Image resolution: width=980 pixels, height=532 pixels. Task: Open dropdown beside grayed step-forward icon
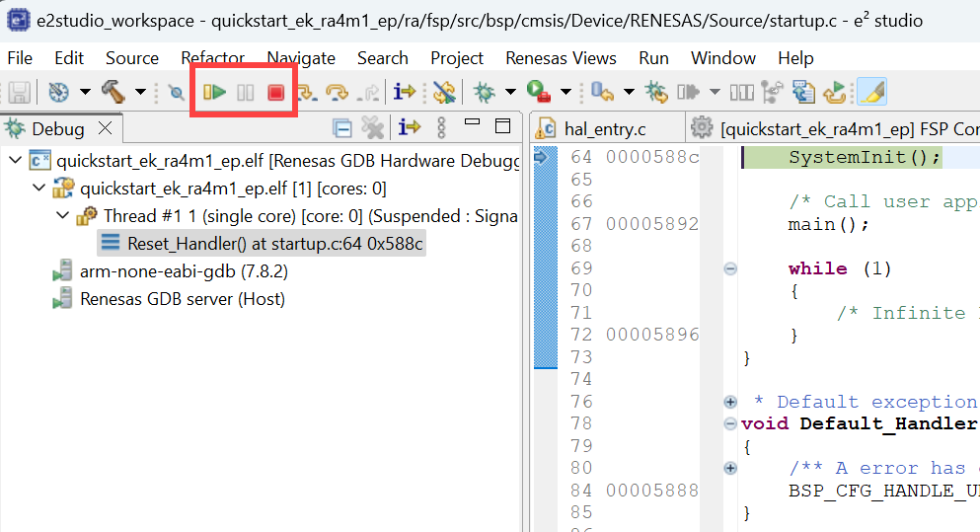(715, 93)
